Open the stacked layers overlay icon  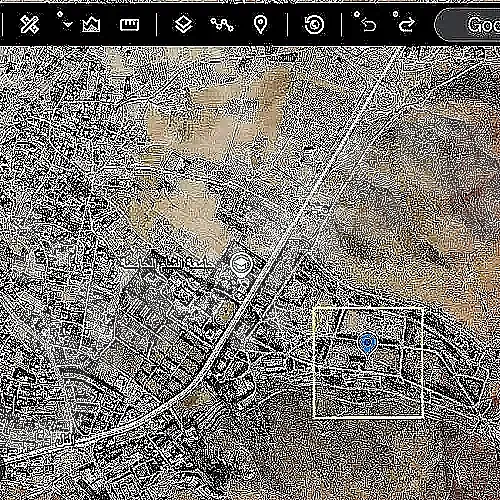(183, 24)
